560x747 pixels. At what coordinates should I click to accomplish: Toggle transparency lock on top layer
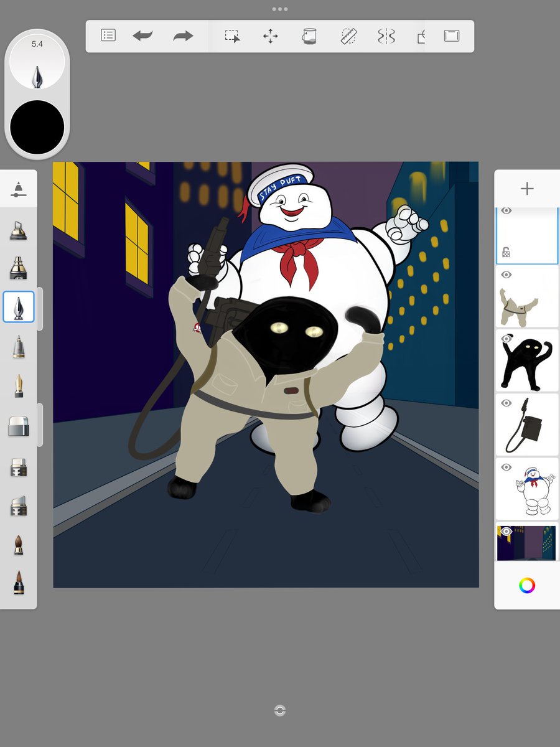coord(506,252)
